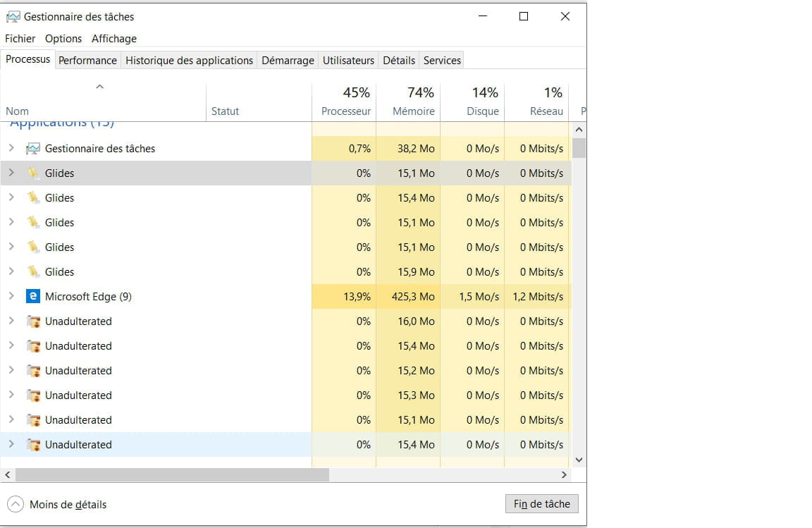Click the 1,2 Mbits/s network value
Screen dimensions: 812x528
point(538,296)
